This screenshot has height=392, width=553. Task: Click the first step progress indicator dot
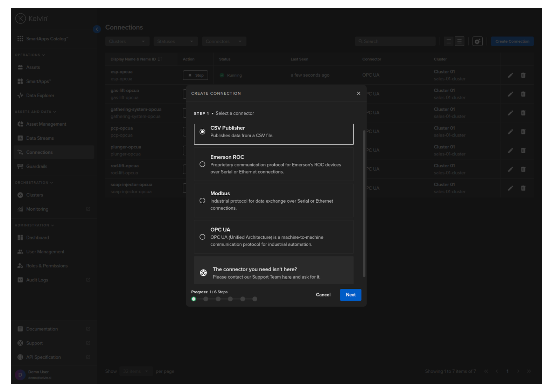click(194, 299)
